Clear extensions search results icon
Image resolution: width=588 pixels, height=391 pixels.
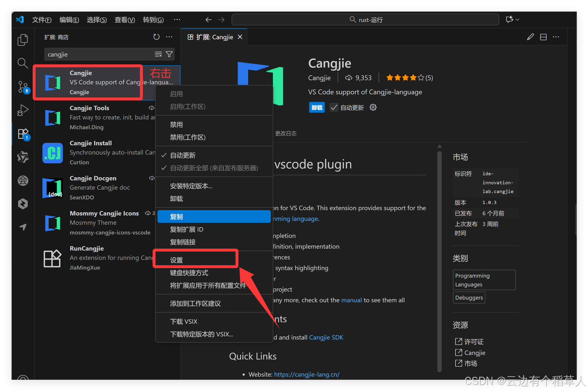158,54
